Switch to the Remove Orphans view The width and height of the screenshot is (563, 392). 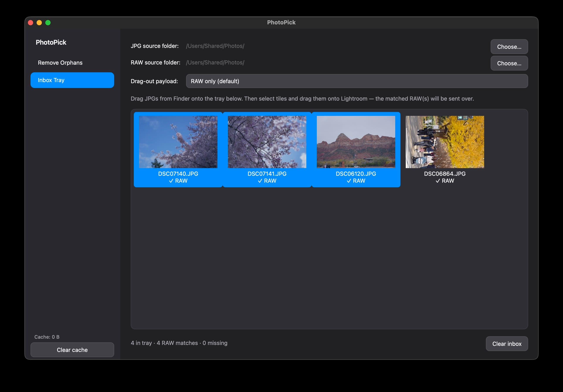click(60, 63)
